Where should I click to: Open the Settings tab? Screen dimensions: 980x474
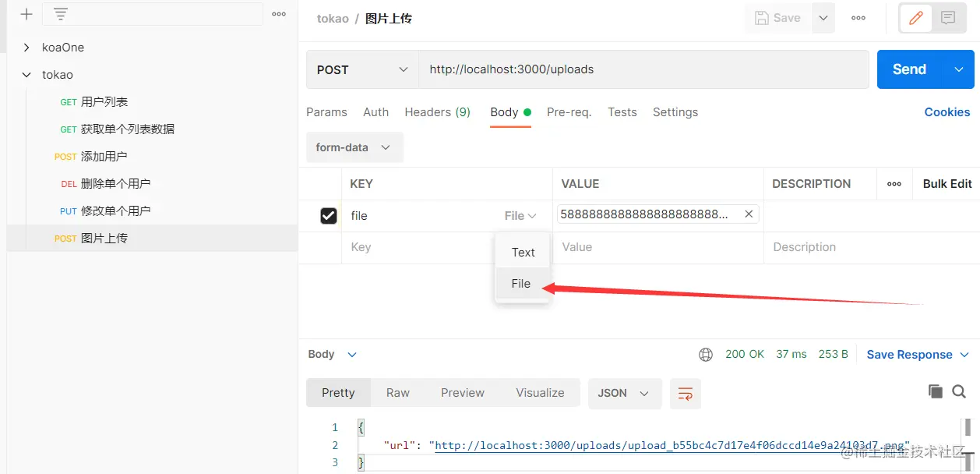pyautogui.click(x=675, y=112)
